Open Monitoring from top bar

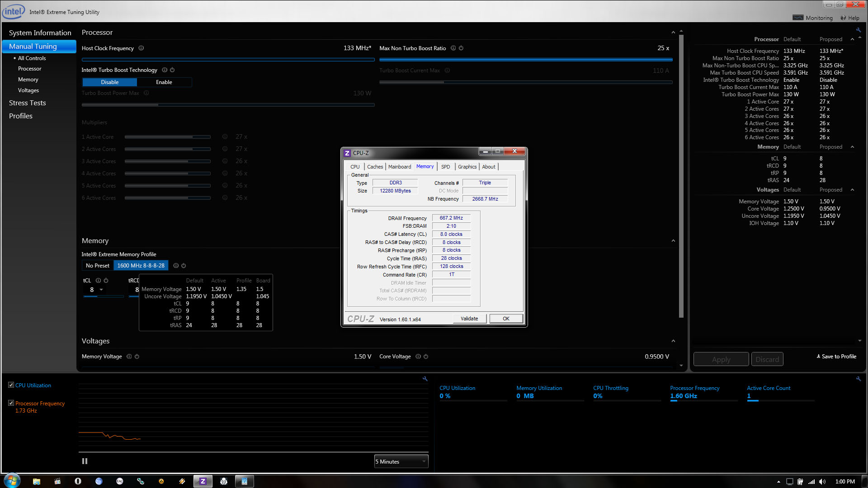pos(813,18)
